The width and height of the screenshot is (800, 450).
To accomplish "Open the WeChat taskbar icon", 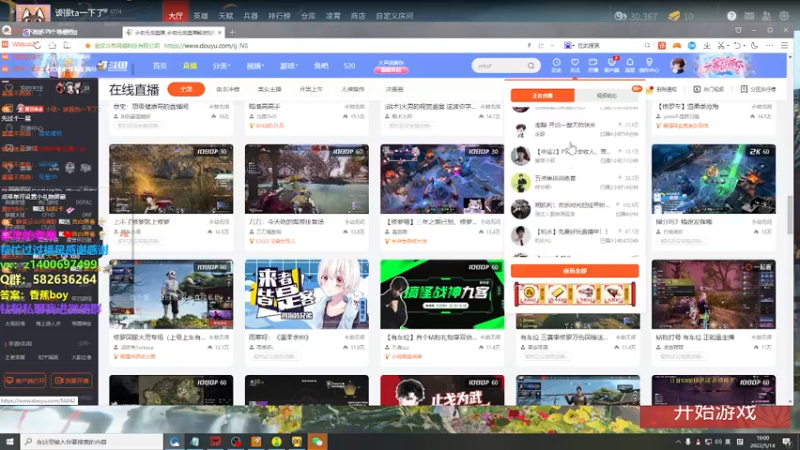I will [x=317, y=441].
